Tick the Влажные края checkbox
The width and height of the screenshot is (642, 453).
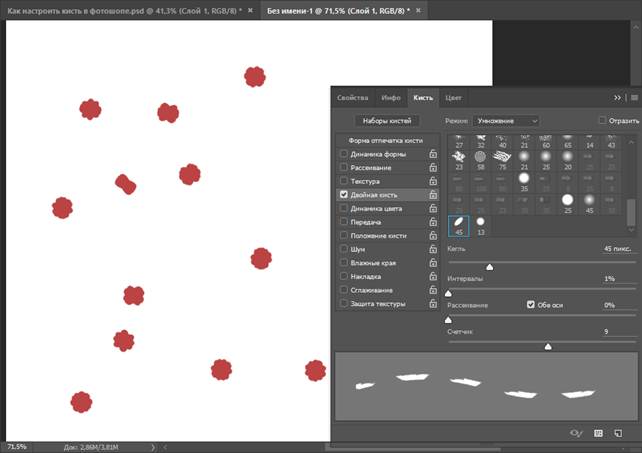(344, 263)
